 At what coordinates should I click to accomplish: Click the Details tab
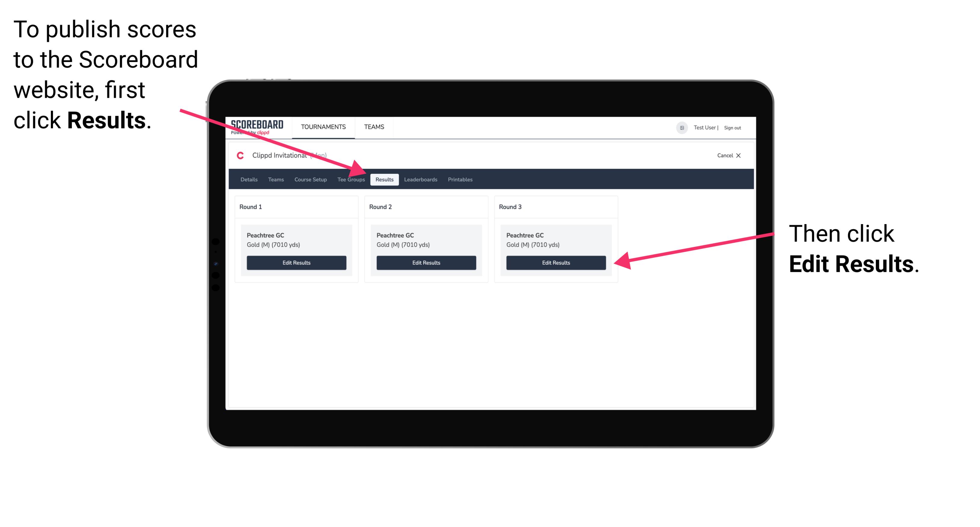click(x=249, y=180)
